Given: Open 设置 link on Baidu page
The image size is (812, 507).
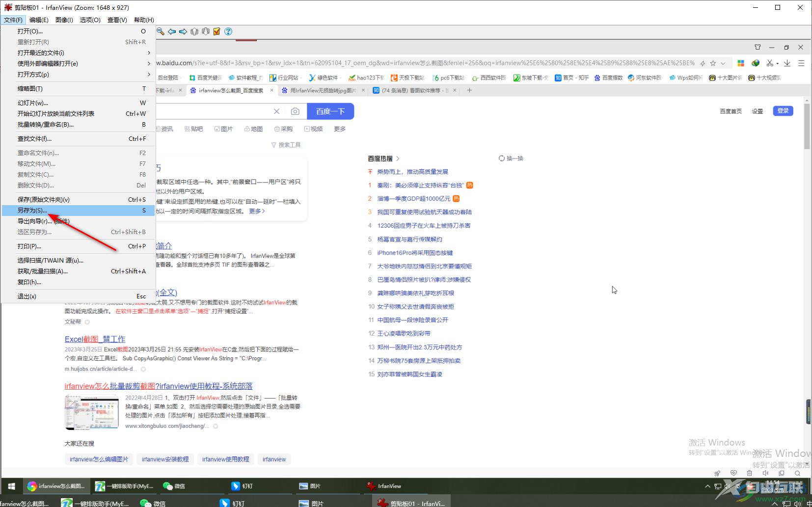Looking at the screenshot, I should click(x=758, y=111).
